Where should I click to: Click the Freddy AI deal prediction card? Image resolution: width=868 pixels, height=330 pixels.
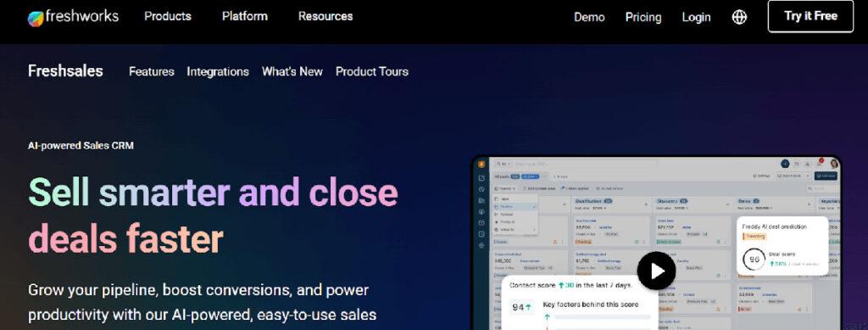(782, 246)
